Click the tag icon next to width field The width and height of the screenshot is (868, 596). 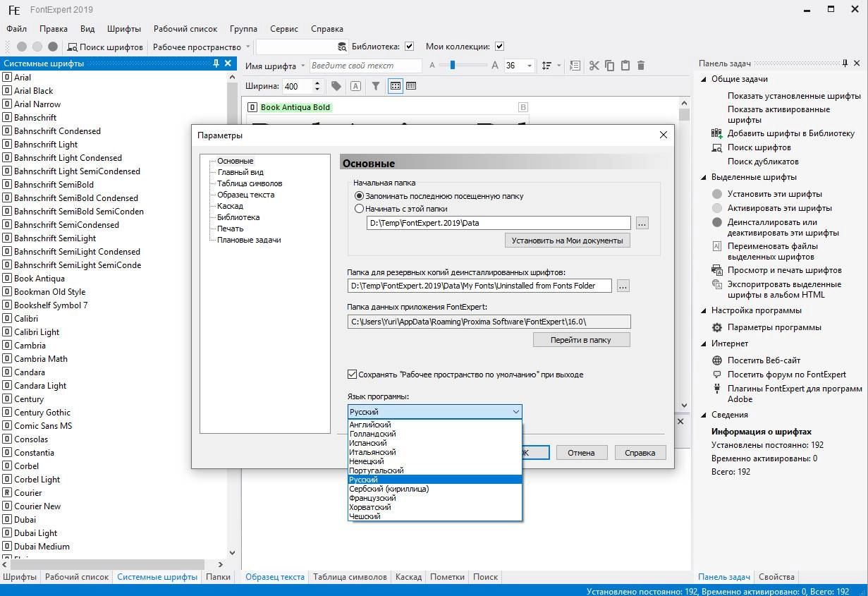point(336,86)
